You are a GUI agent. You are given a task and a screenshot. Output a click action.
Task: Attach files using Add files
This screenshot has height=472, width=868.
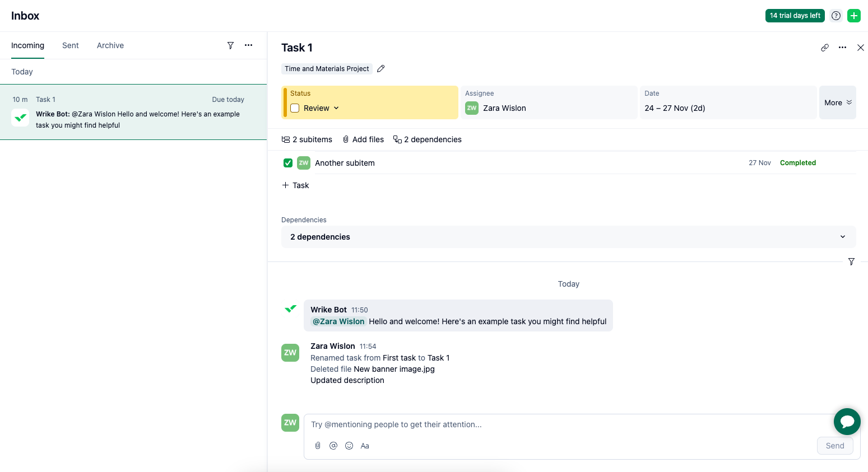click(x=364, y=139)
